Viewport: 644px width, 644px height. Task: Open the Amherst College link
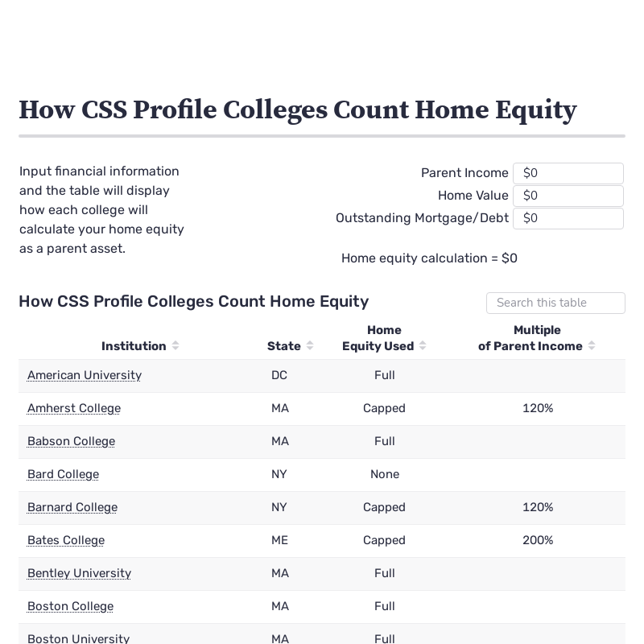(74, 408)
